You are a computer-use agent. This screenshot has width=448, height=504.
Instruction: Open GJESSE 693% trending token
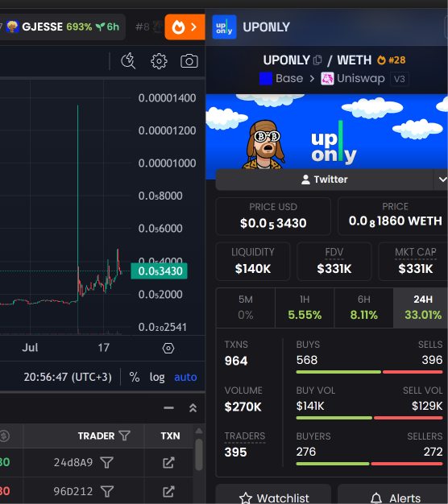(63, 27)
